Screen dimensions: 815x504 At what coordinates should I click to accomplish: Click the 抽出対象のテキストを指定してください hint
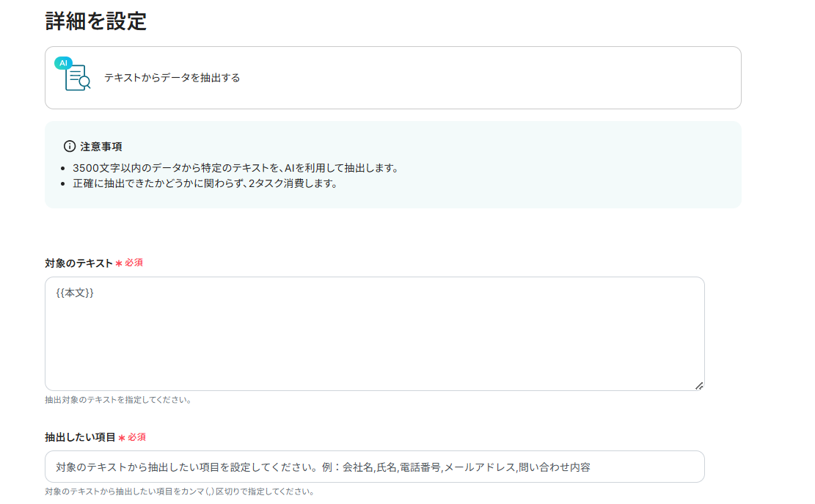pos(119,400)
